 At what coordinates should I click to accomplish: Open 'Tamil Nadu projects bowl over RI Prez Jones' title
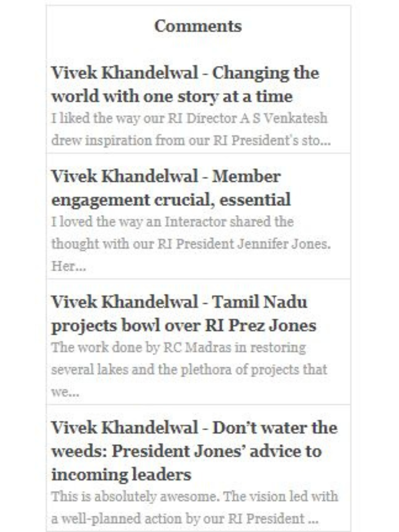(184, 314)
